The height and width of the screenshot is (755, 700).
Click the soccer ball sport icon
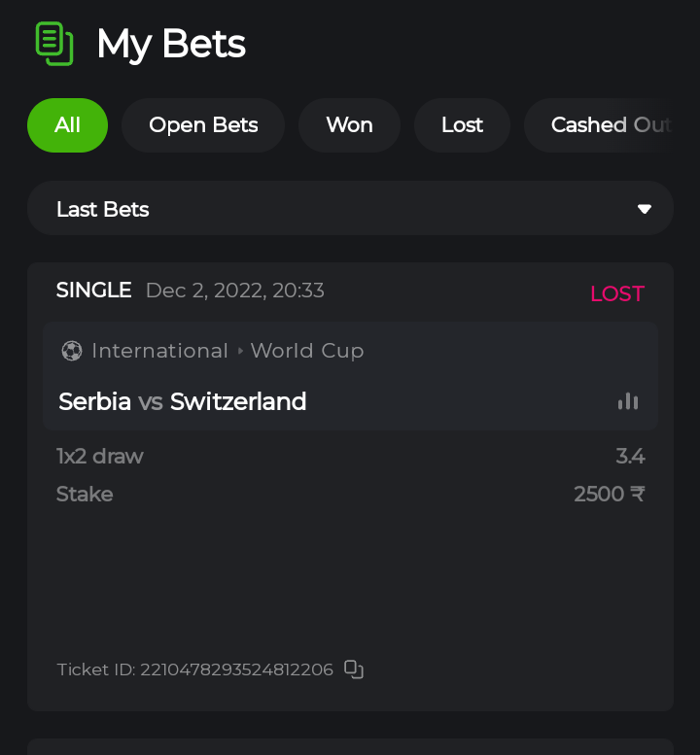click(71, 351)
